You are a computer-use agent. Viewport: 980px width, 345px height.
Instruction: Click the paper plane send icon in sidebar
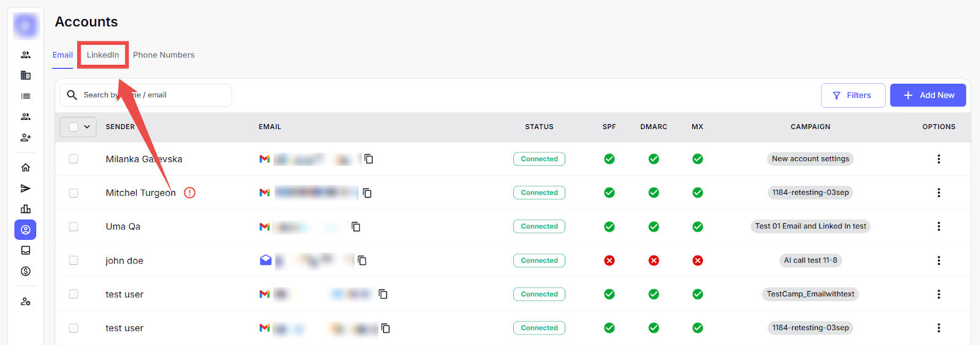click(x=26, y=188)
